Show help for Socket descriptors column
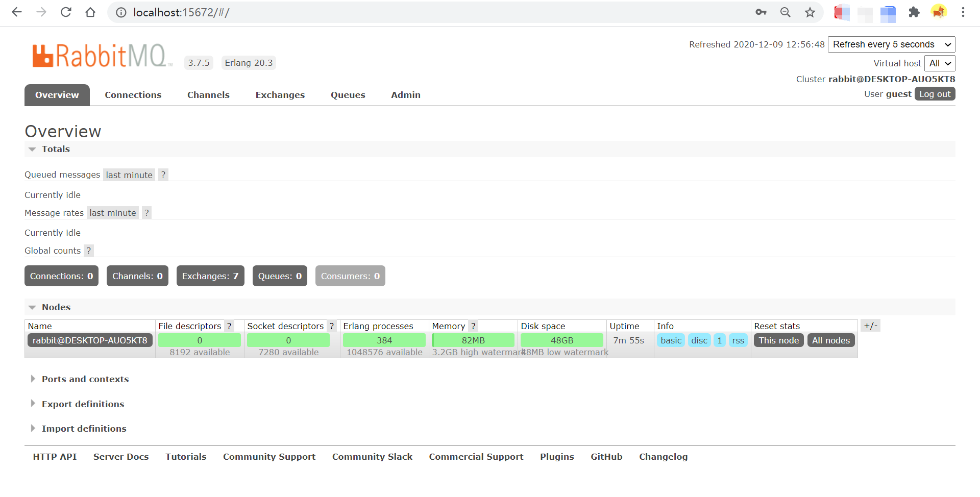Image resolution: width=980 pixels, height=497 pixels. pyautogui.click(x=332, y=326)
